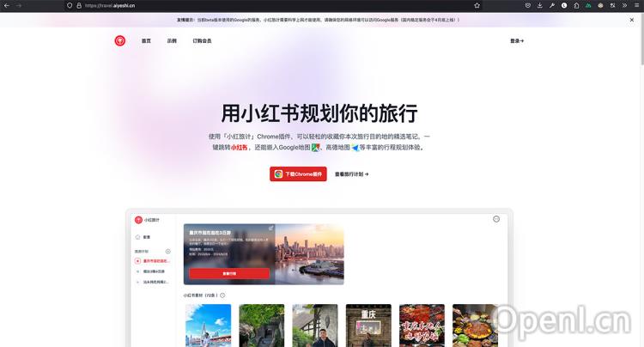
Task: Click the page vertical scrollbar thumb
Action: click(642, 38)
